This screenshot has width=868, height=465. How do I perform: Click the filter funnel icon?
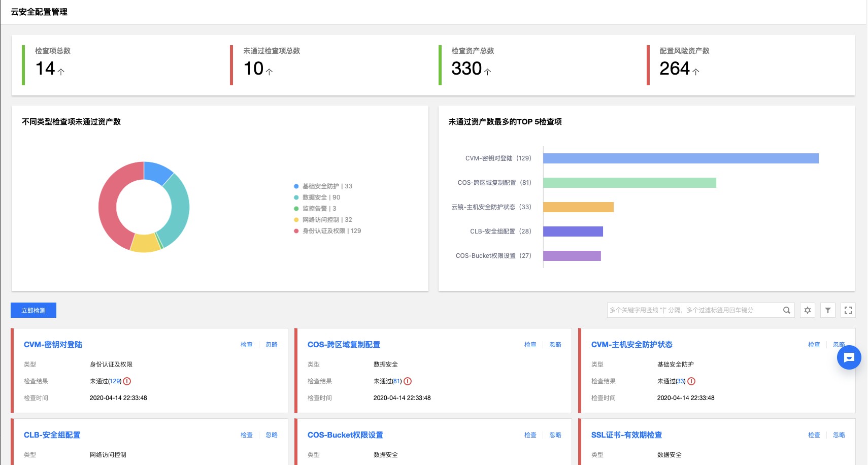tap(827, 310)
